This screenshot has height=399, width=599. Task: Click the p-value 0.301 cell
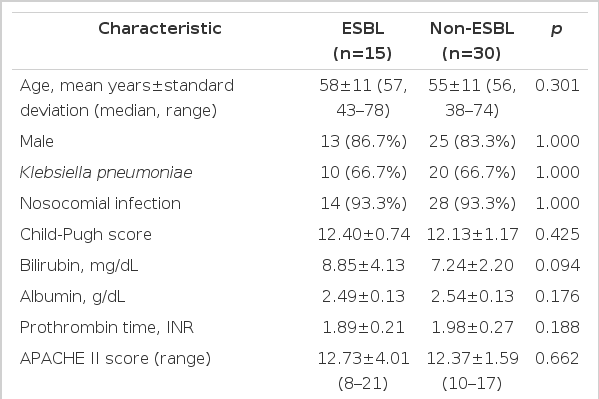tap(557, 85)
